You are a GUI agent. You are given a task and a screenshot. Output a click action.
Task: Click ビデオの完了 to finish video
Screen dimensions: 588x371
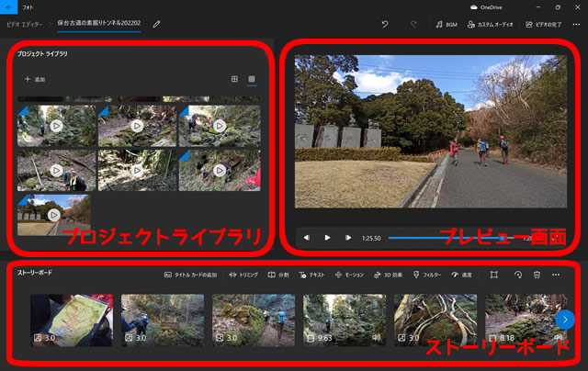[542, 24]
